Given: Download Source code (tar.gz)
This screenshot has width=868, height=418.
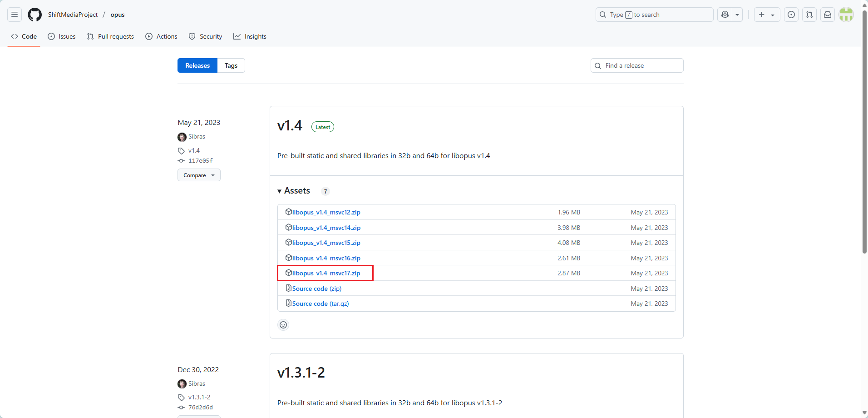Looking at the screenshot, I should [x=320, y=304].
